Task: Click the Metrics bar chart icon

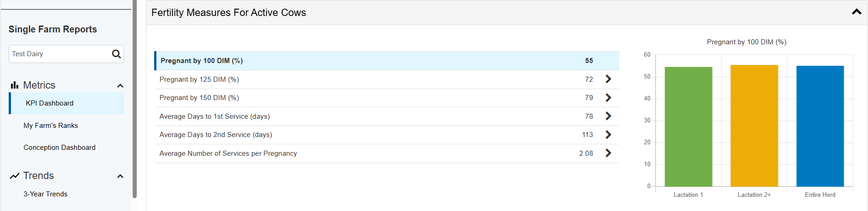Action: tap(15, 85)
